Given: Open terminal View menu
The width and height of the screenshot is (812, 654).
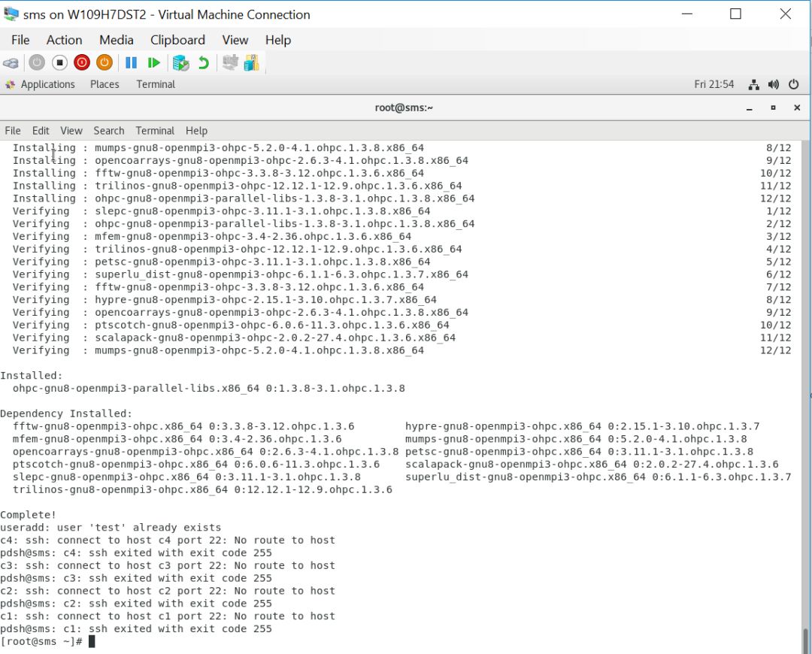Looking at the screenshot, I should (x=71, y=131).
